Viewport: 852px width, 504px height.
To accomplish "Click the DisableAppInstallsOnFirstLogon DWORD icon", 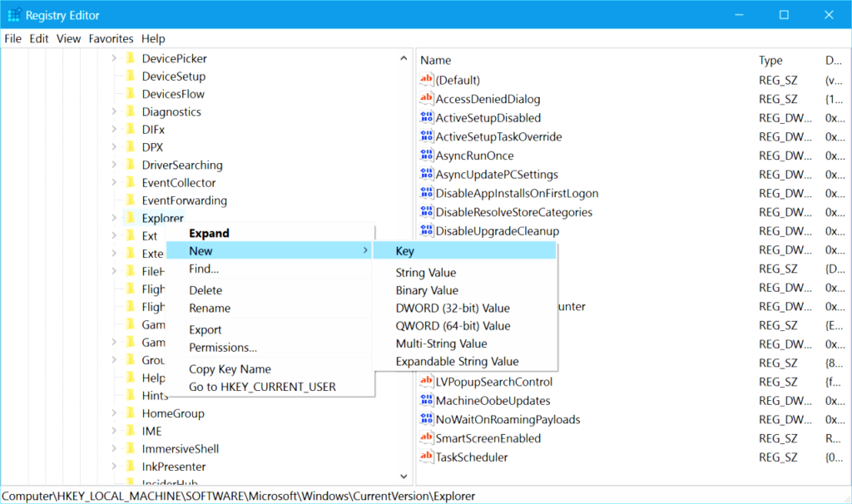I will tap(427, 193).
